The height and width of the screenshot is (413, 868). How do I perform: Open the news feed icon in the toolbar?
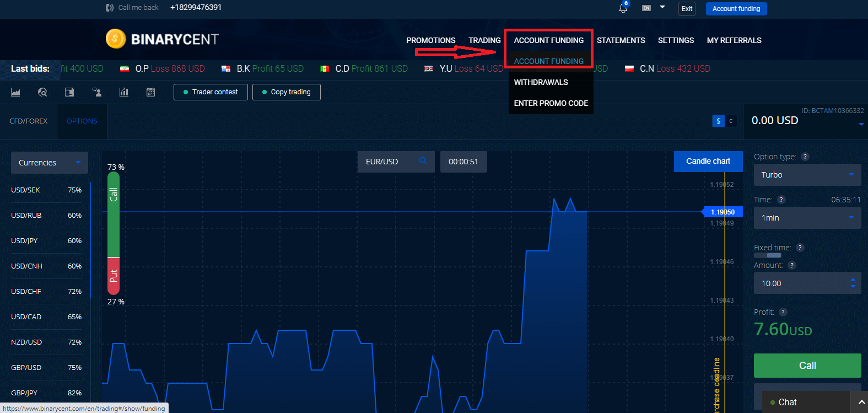click(69, 92)
